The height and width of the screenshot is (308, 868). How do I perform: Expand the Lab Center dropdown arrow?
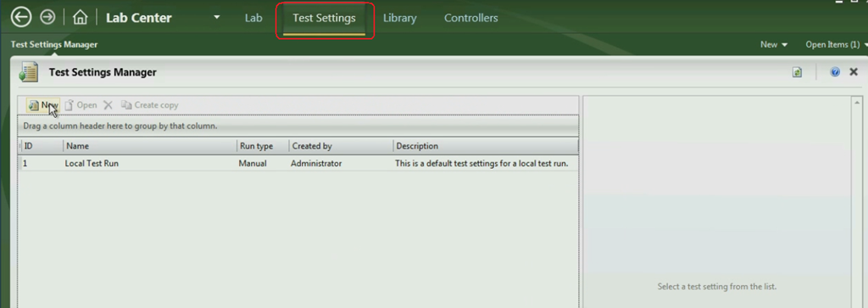[x=217, y=17]
